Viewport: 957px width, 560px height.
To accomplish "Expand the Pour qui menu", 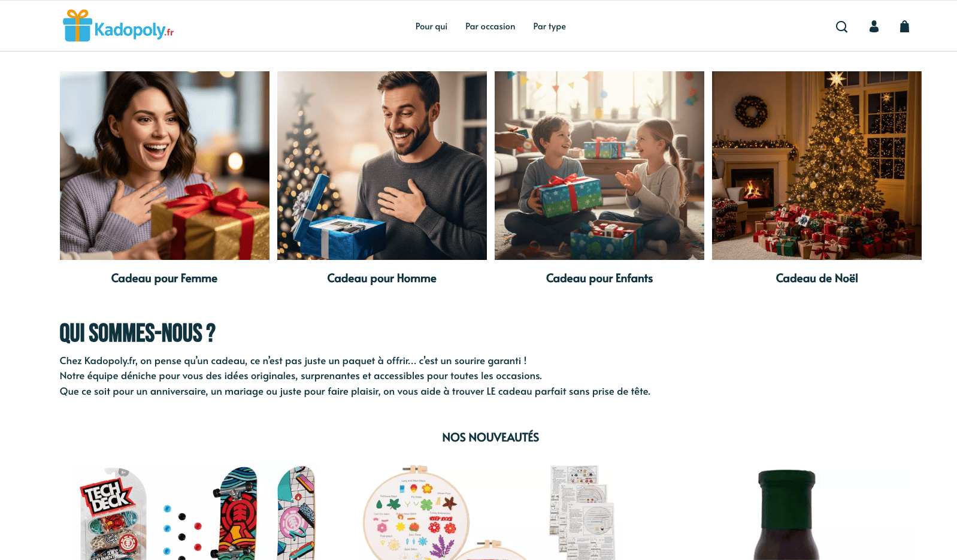I will click(x=431, y=26).
